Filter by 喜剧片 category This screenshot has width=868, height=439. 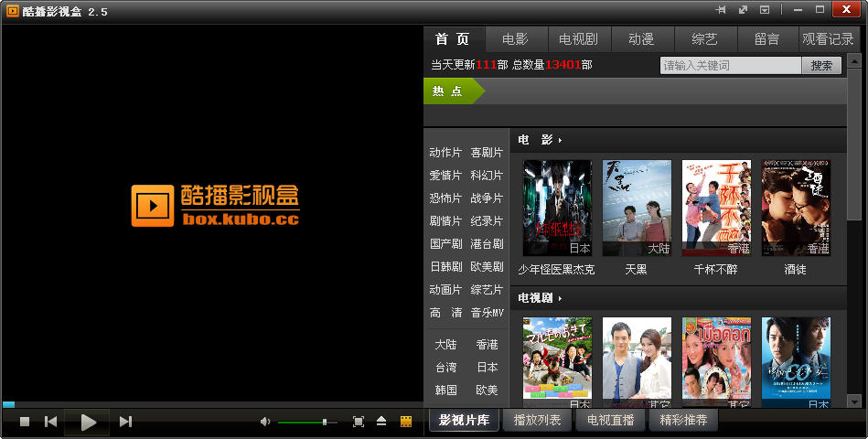point(487,152)
